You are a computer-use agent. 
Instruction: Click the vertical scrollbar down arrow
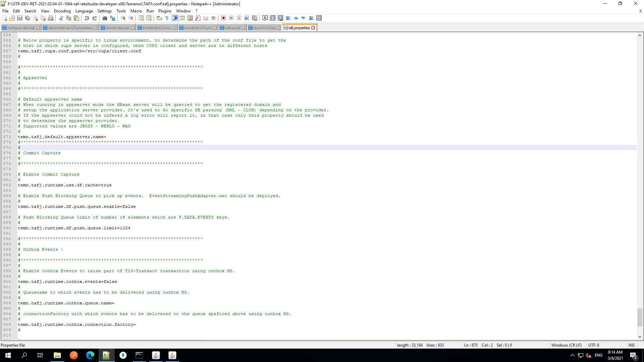pos(640,337)
